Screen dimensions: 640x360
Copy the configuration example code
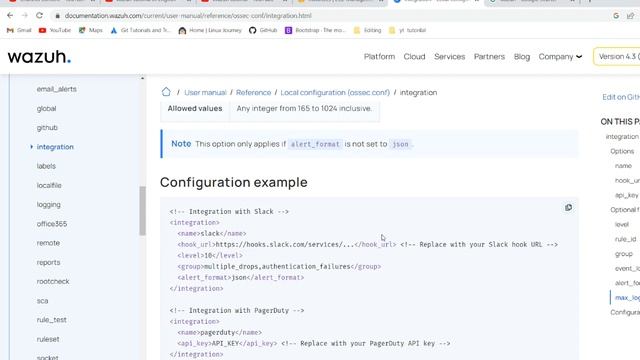tap(568, 207)
